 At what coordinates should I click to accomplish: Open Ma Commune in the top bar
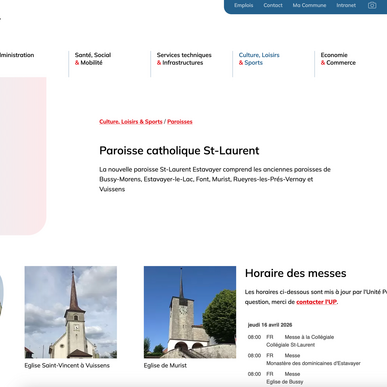(x=309, y=5)
